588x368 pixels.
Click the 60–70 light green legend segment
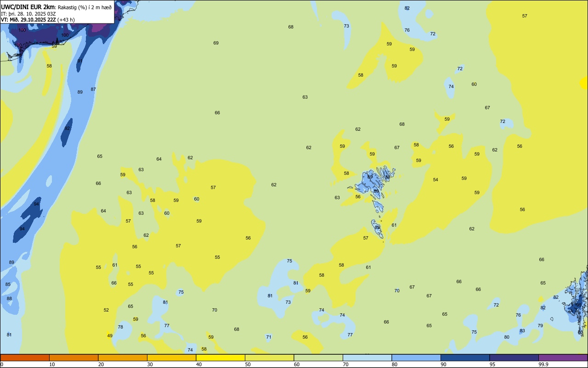[x=318, y=357]
